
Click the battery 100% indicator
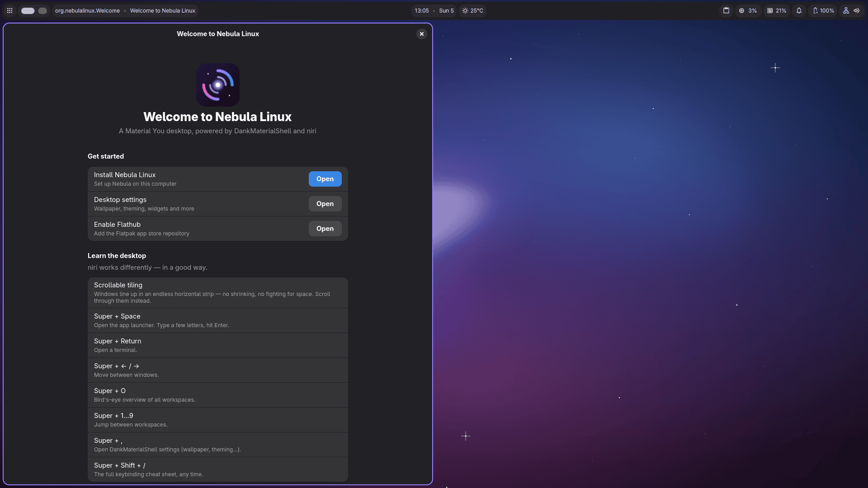coord(823,10)
